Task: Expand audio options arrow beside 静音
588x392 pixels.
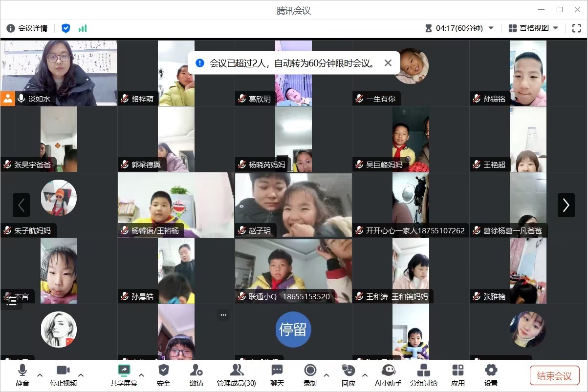Action: [x=40, y=375]
